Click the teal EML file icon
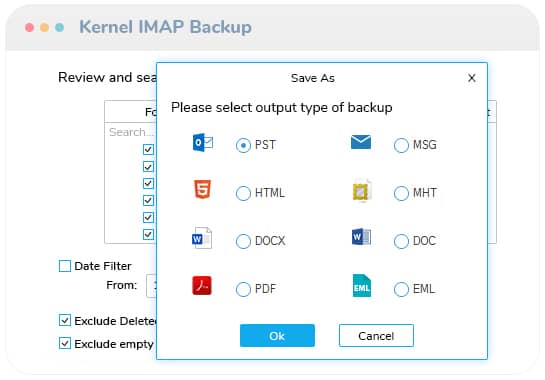Screen dimensions: 545x380 pos(361,286)
